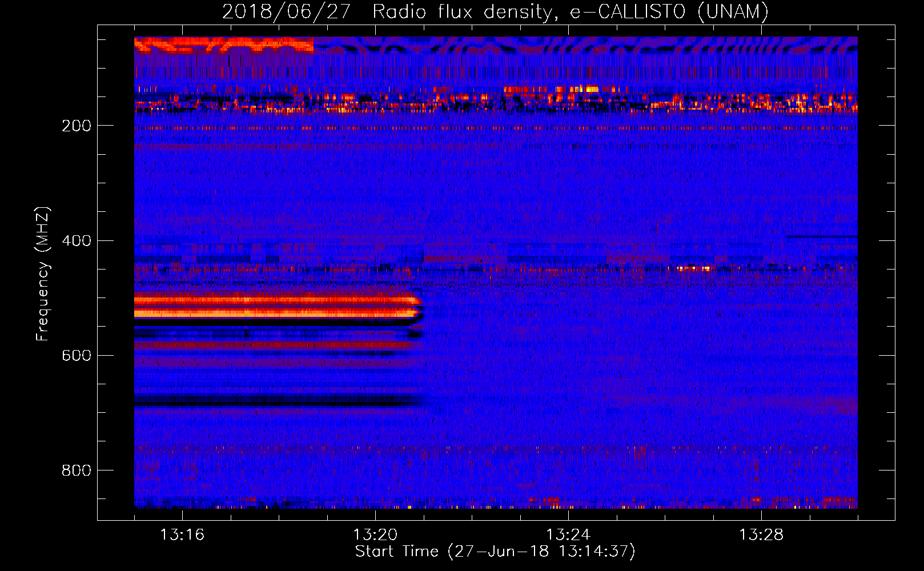Click the 13:28 time tick label
Viewport: 924px width, 571px height.
[x=761, y=534]
